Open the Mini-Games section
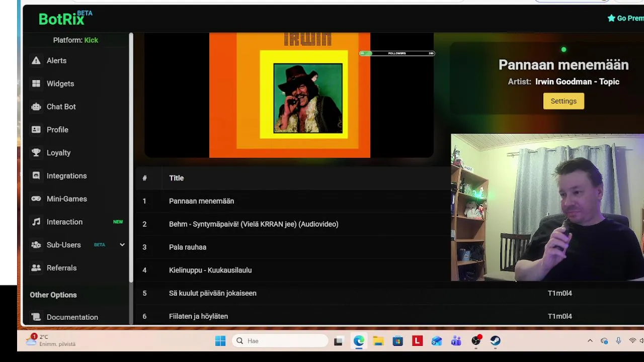 point(67,199)
